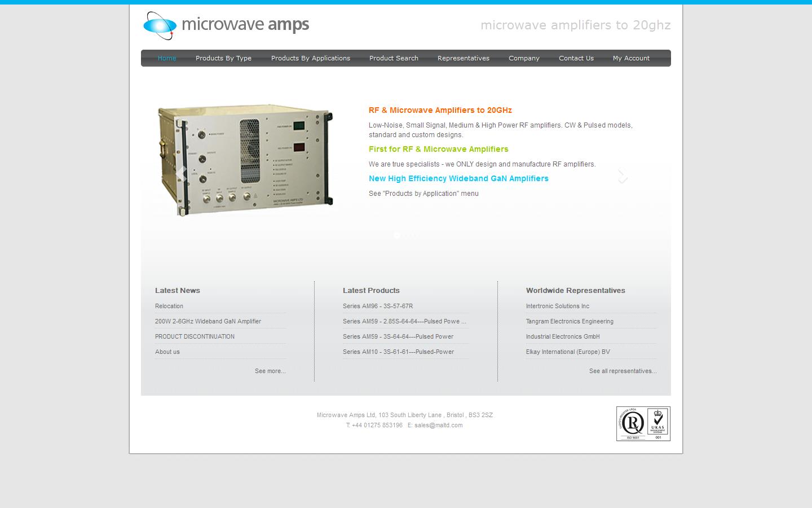This screenshot has height=508, width=812.
Task: Click the left carousel arrow
Action: point(182,174)
